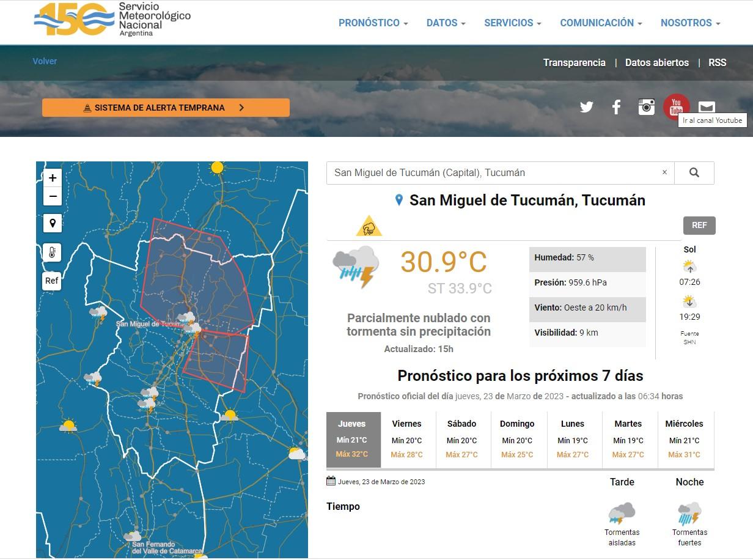Select the Viernes forecast tab
The width and height of the screenshot is (753, 560).
click(407, 439)
